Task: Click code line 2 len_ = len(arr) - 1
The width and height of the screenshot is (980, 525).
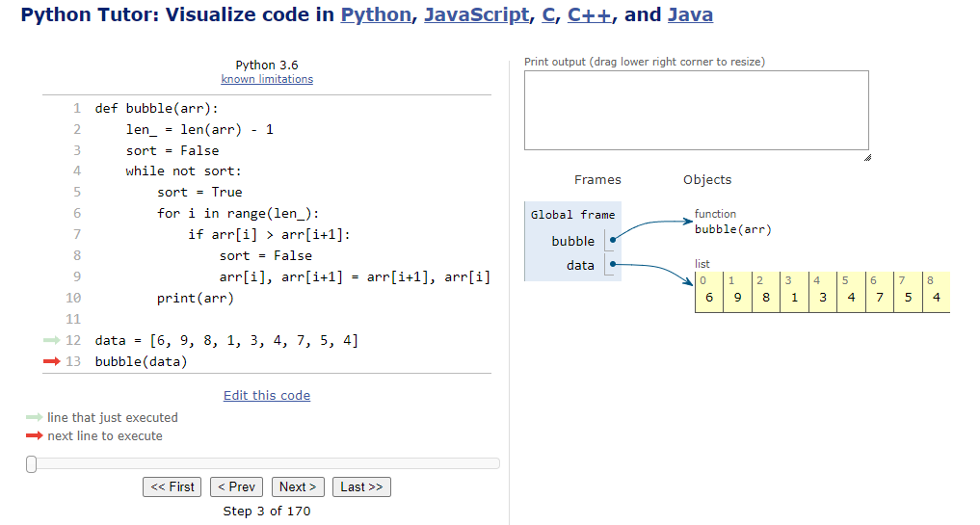Action: click(x=199, y=130)
